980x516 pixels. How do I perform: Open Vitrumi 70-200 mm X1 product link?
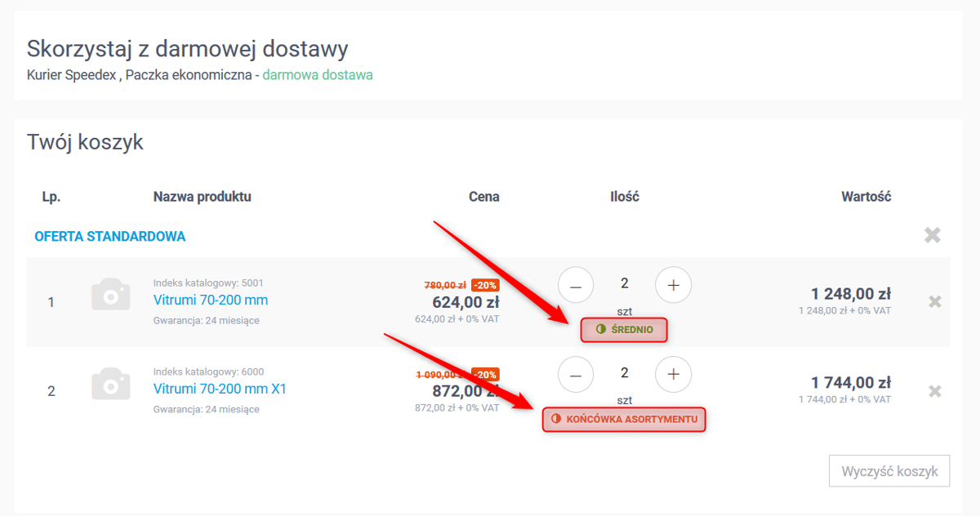tap(220, 389)
